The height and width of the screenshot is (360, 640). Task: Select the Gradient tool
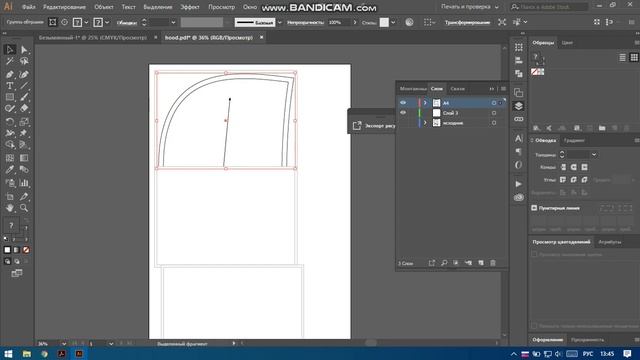(x=24, y=158)
